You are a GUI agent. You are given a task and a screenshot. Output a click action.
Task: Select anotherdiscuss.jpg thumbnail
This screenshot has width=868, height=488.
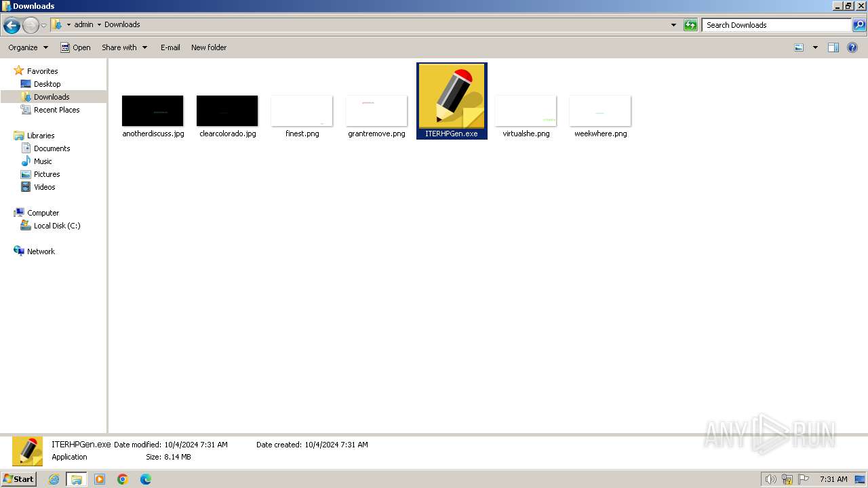pos(153,110)
